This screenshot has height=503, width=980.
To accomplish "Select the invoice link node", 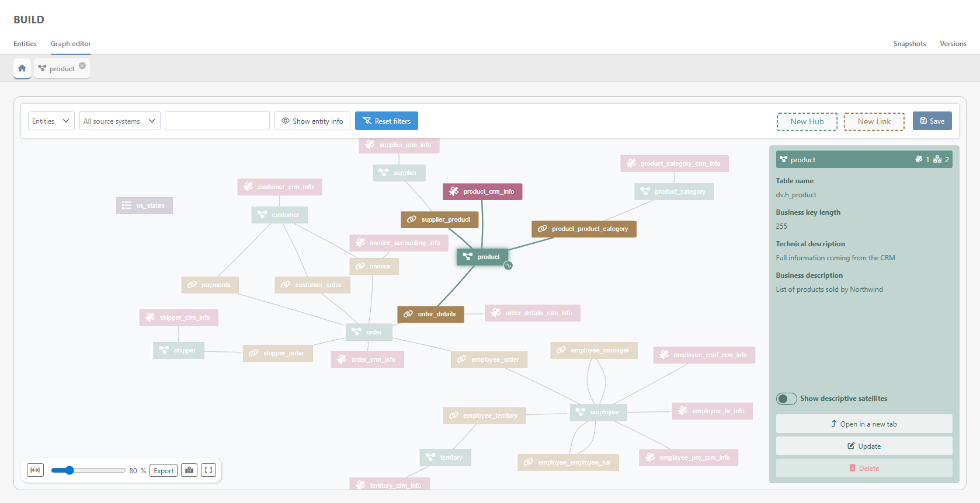I will pyautogui.click(x=374, y=266).
